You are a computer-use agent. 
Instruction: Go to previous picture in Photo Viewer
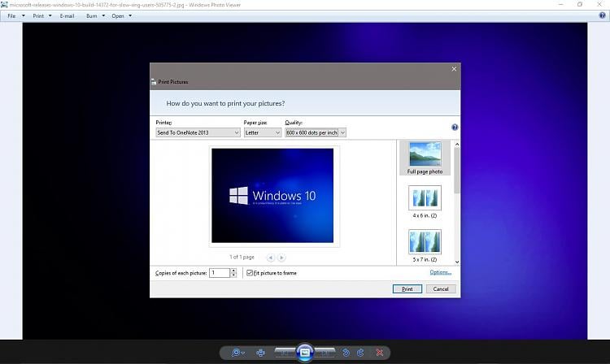pyautogui.click(x=285, y=353)
